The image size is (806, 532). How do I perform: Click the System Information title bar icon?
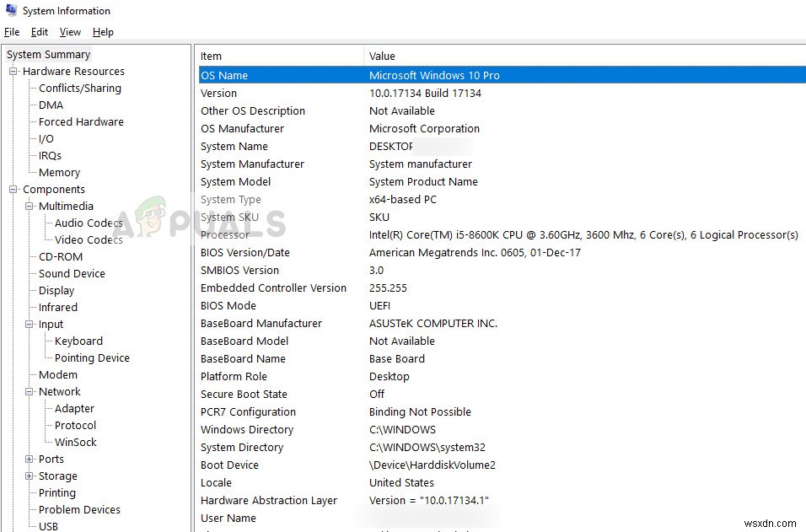coord(11,10)
